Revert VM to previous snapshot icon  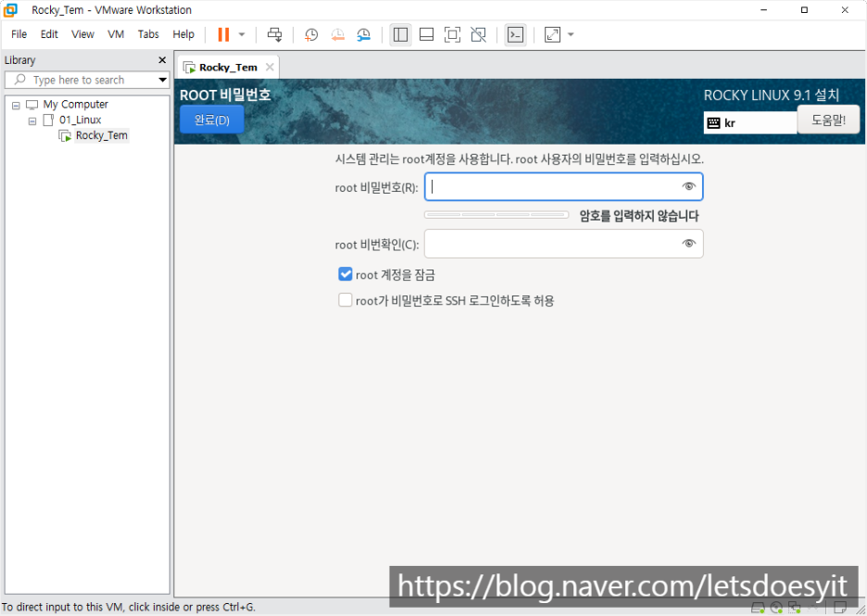(338, 35)
